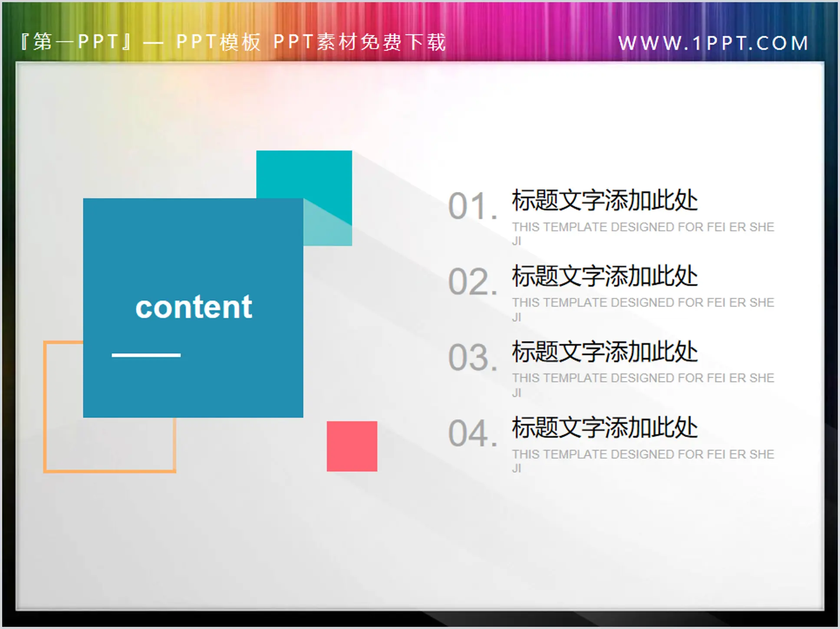Select heading 标题文字添加此处 beside 04
The width and height of the screenshot is (840, 629).
605,428
